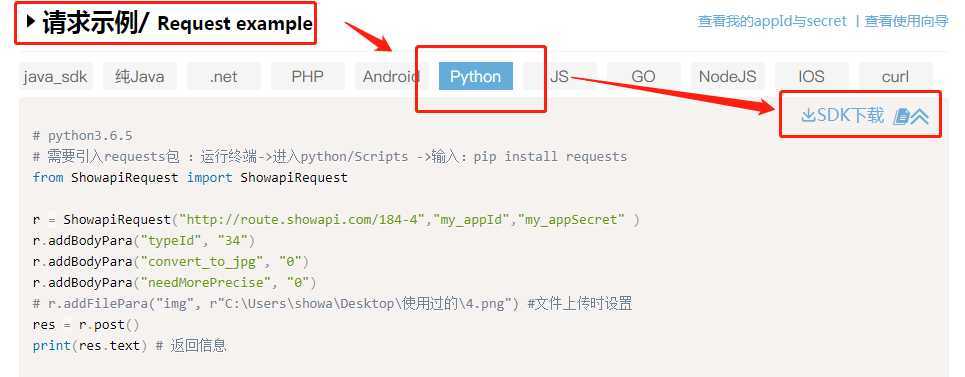Show the .net code example tab
This screenshot has height=377, width=965.
point(223,76)
